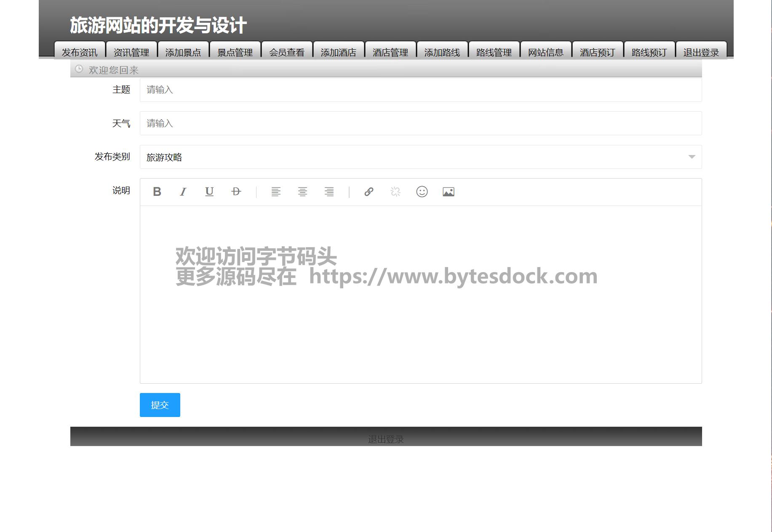This screenshot has width=772, height=532.
Task: Expand the 发布类别 dropdown
Action: (x=420, y=157)
